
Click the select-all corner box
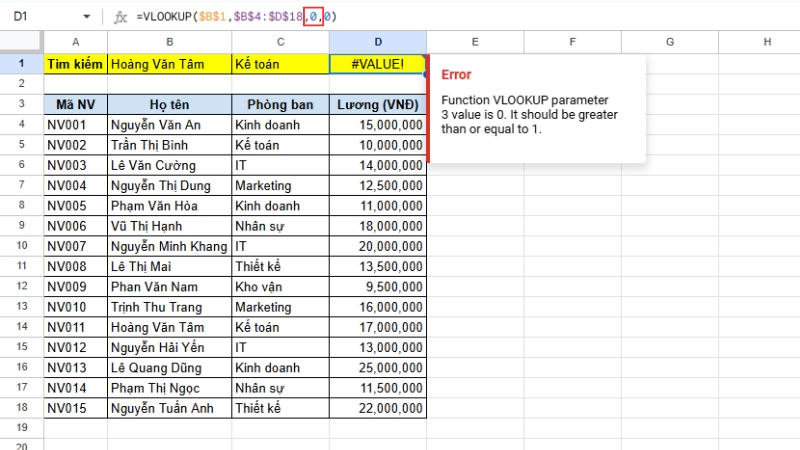(21, 42)
